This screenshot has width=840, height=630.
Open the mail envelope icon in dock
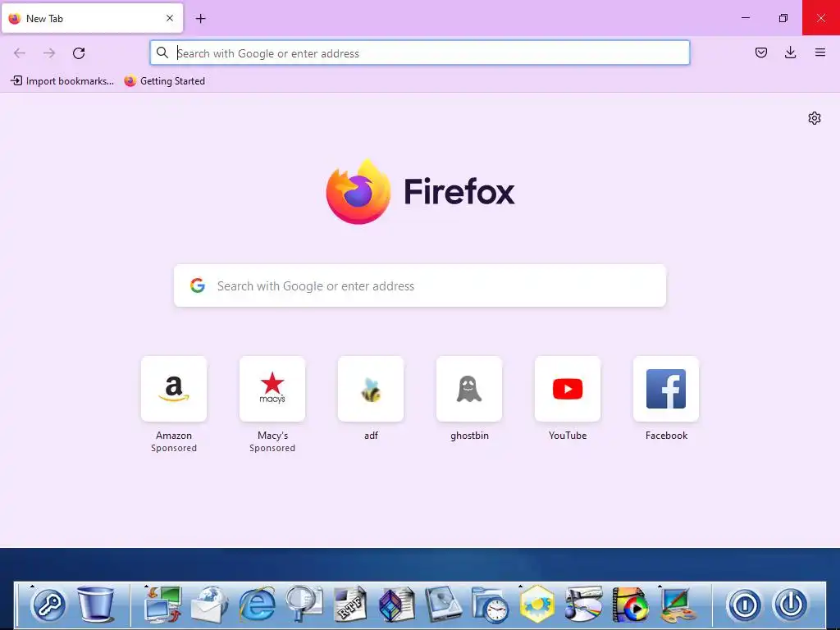209,605
